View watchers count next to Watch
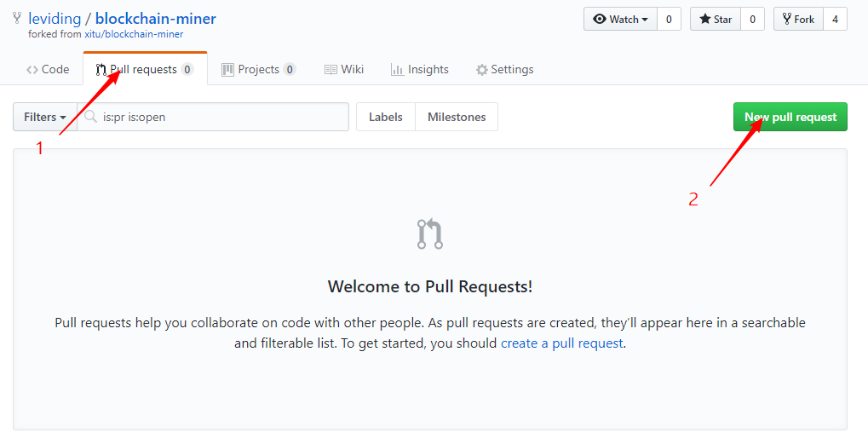Image resolution: width=868 pixels, height=444 pixels. tap(669, 20)
